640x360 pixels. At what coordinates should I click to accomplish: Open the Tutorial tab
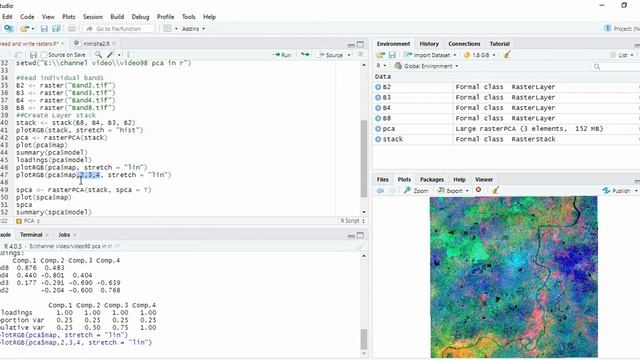click(x=500, y=44)
